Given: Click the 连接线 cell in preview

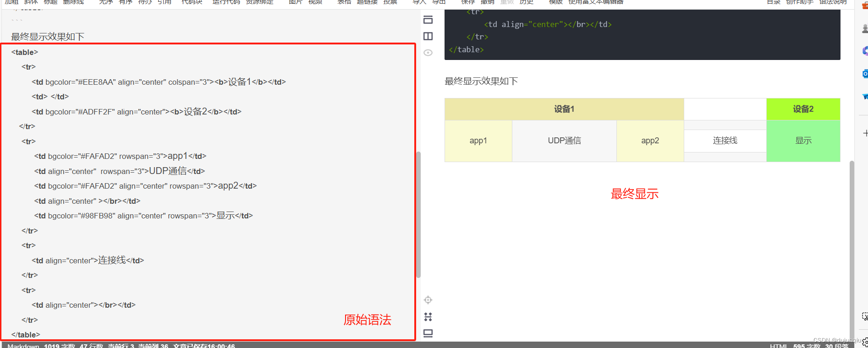Looking at the screenshot, I should click(x=725, y=141).
